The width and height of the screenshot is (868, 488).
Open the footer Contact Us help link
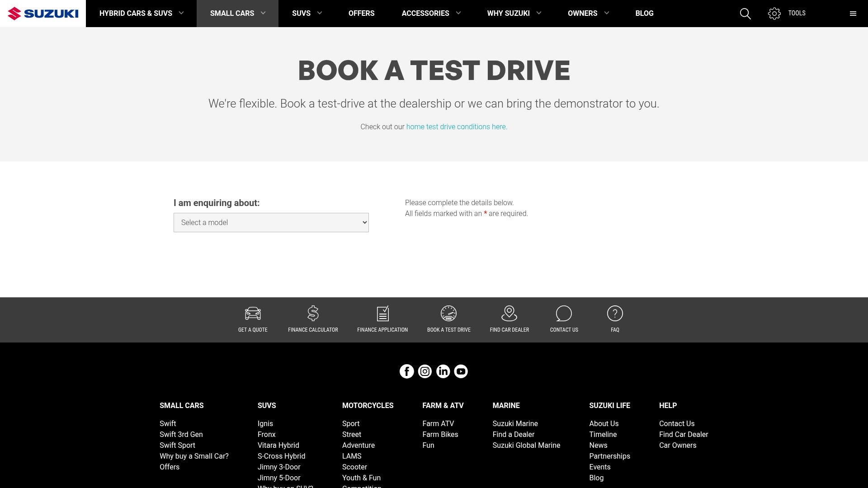pos(677,424)
